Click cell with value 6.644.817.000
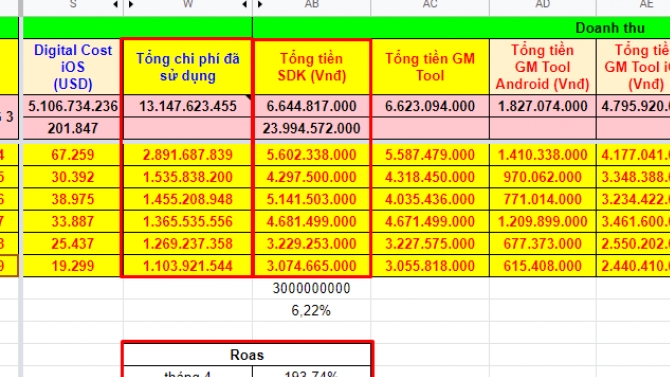 pyautogui.click(x=312, y=106)
